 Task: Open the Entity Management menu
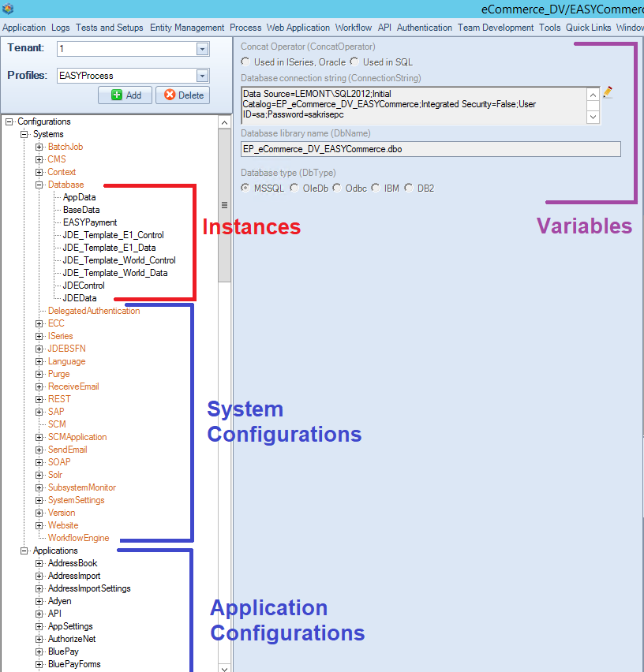pyautogui.click(x=187, y=28)
